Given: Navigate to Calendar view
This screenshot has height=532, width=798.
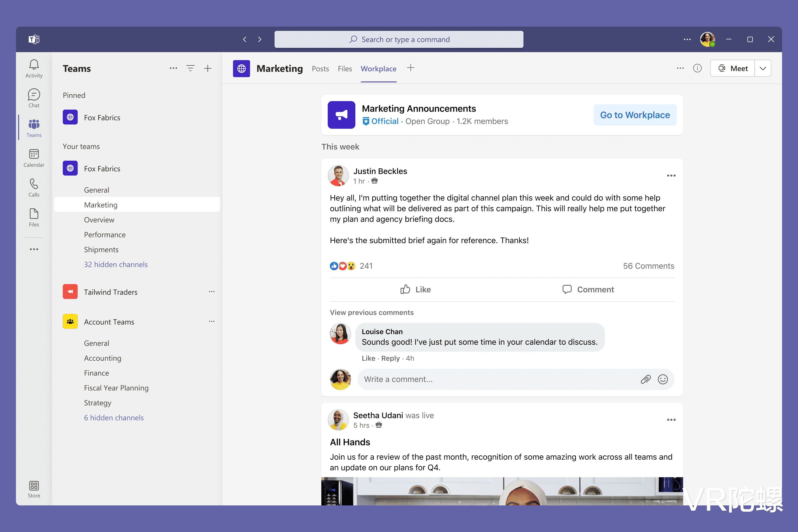Looking at the screenshot, I should click(34, 157).
